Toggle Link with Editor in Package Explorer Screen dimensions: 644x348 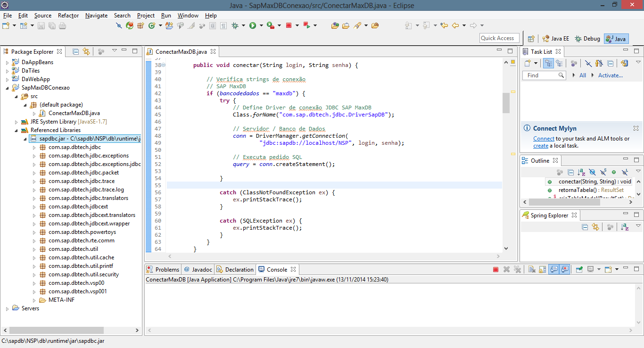tap(86, 51)
